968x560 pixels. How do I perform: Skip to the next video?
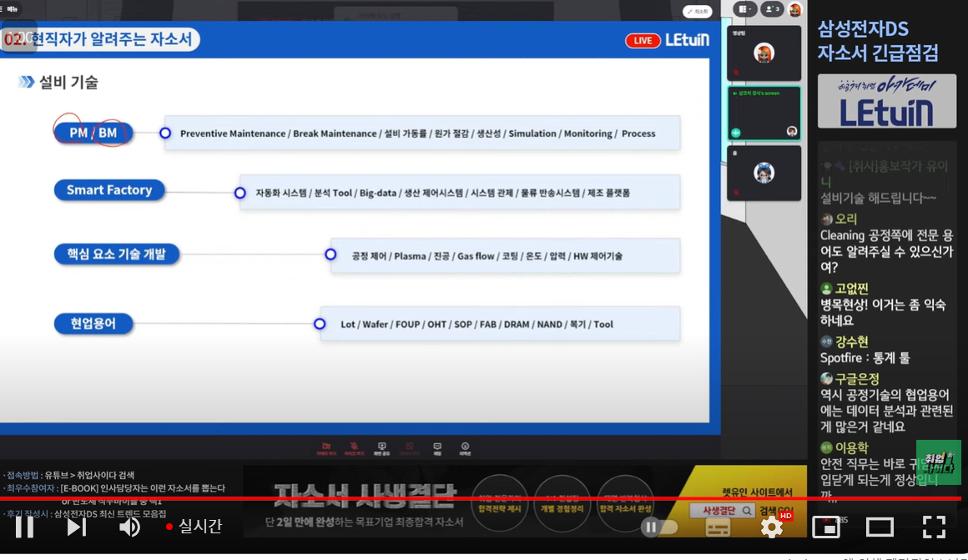coord(77,527)
